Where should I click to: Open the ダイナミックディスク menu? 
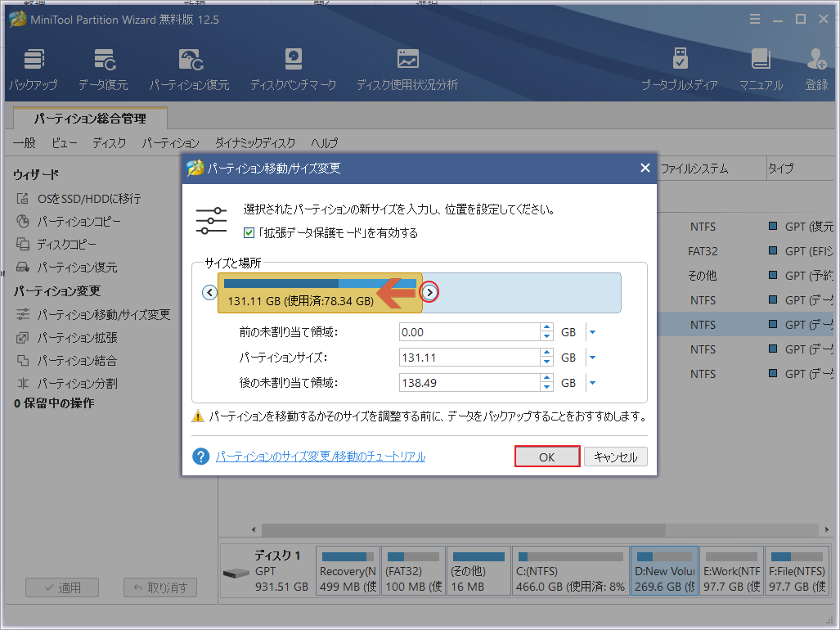click(255, 143)
